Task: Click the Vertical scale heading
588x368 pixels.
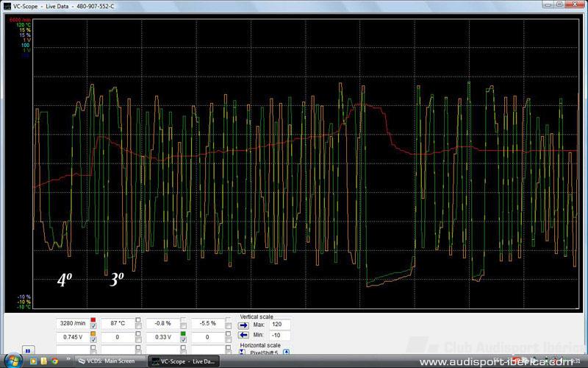Action: click(257, 316)
